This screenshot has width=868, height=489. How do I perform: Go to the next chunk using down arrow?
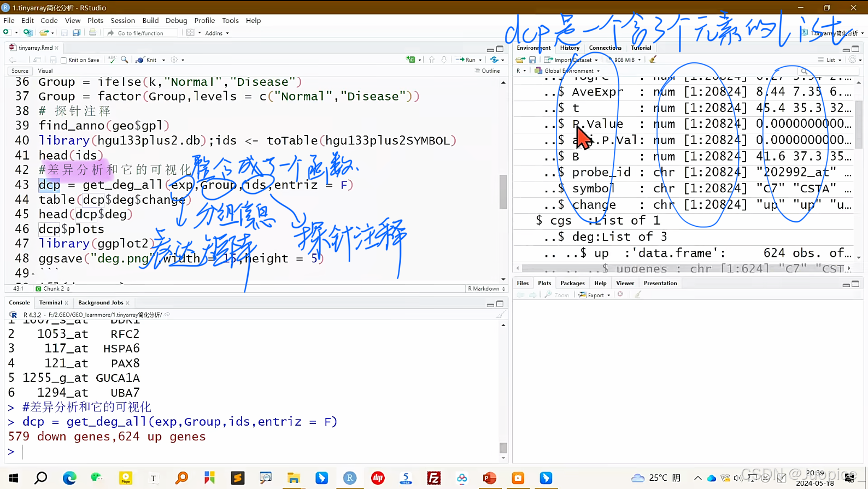tap(444, 60)
